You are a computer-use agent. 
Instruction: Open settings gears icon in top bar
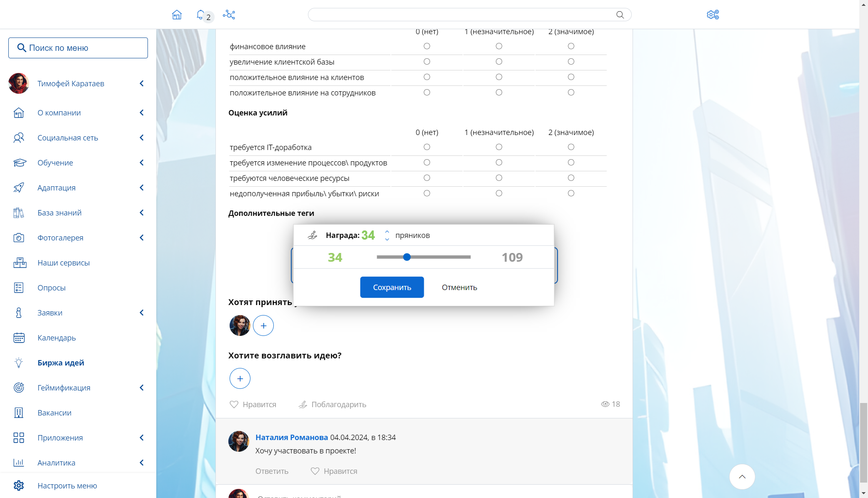[713, 15]
